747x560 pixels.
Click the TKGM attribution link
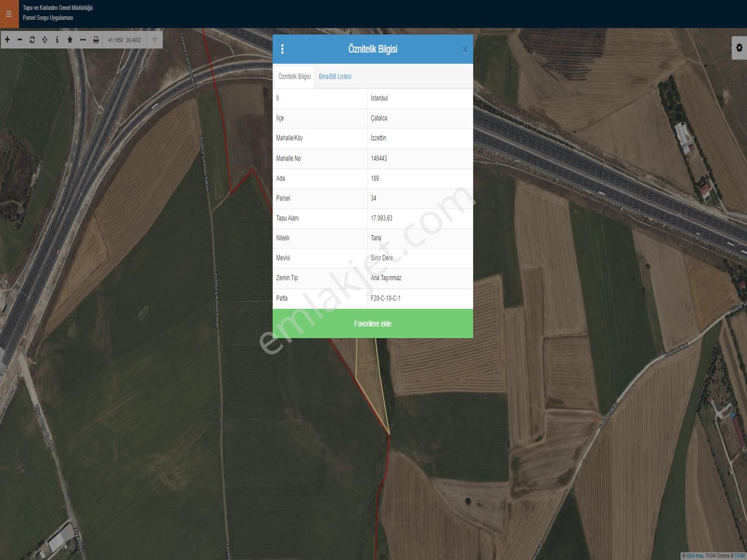(x=740, y=555)
